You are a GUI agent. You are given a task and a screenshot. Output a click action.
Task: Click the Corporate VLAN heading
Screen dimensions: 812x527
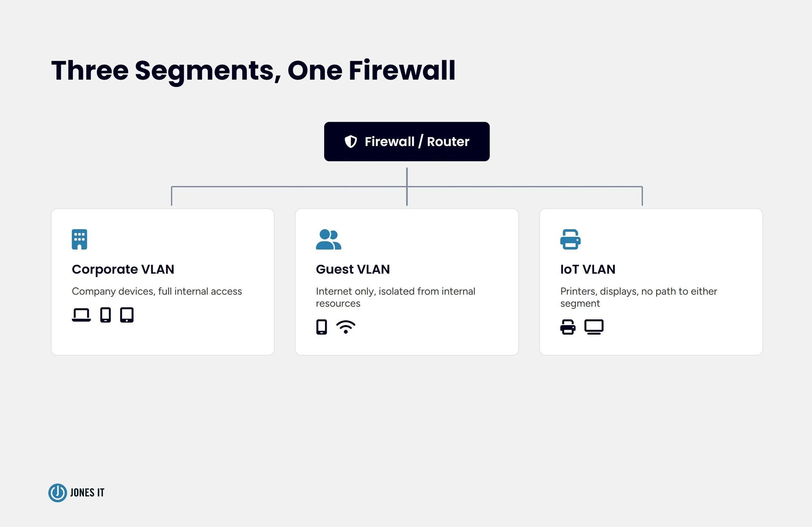click(123, 269)
